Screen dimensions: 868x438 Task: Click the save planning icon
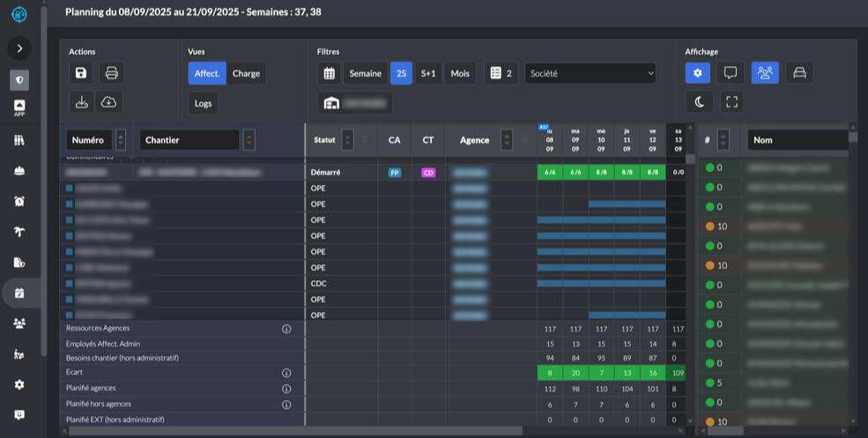tap(81, 73)
